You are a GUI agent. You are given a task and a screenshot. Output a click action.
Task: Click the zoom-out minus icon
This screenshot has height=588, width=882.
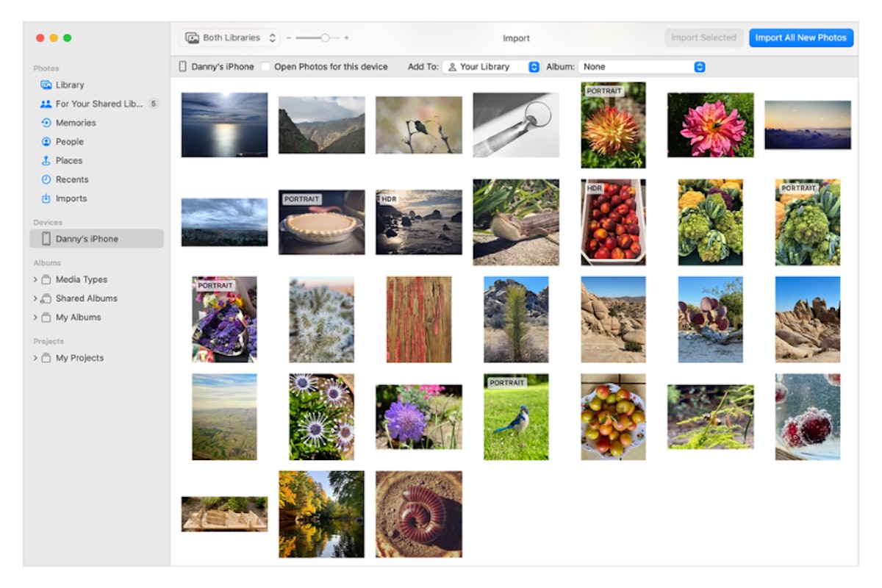(x=289, y=37)
